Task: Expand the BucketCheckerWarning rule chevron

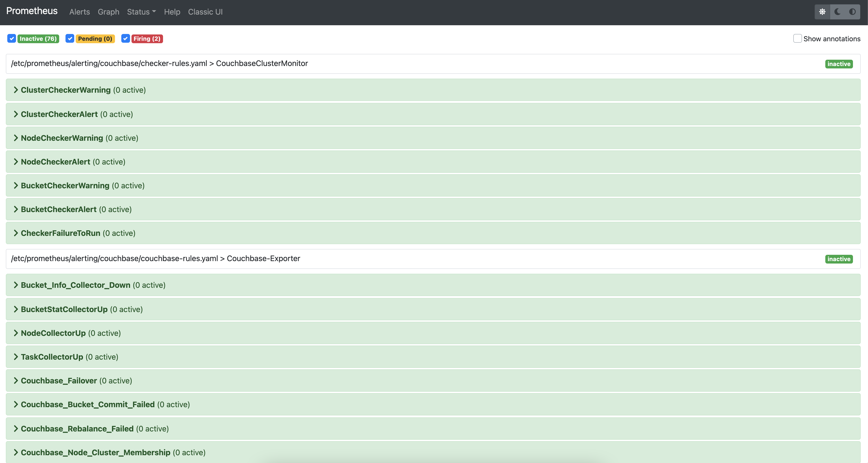Action: pyautogui.click(x=16, y=186)
